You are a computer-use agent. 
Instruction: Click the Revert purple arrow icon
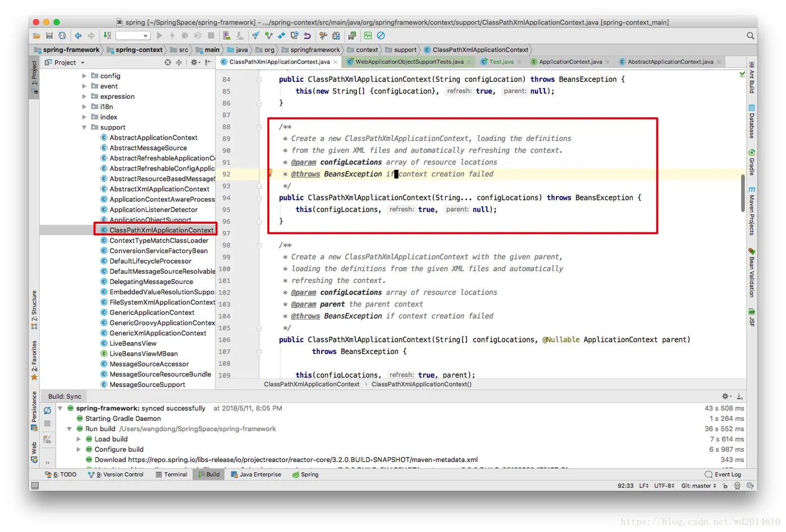point(307,36)
